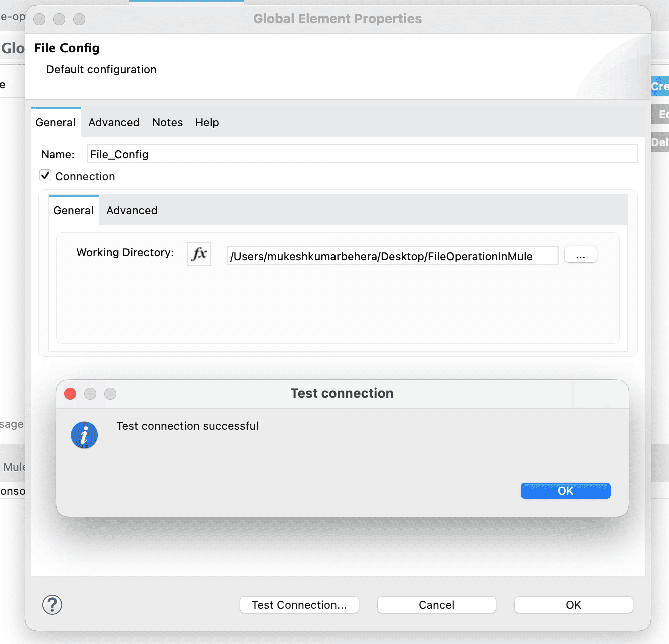The height and width of the screenshot is (644, 669).
Task: Confirm properties with bottom OK button
Action: (x=573, y=605)
